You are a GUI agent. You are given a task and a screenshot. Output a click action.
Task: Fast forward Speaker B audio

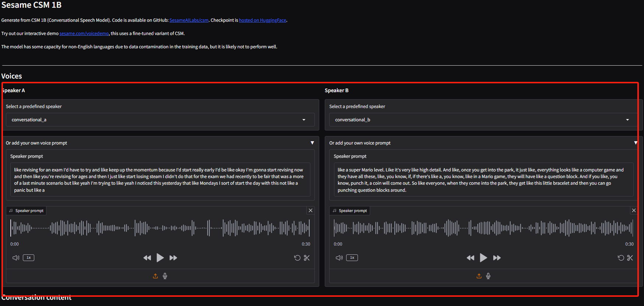tap(497, 258)
